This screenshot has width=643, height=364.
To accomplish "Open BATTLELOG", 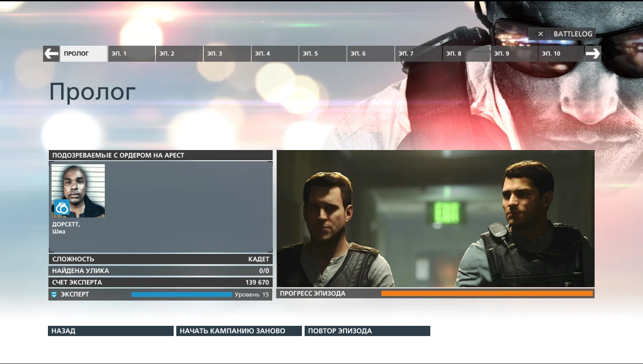I will [x=572, y=33].
